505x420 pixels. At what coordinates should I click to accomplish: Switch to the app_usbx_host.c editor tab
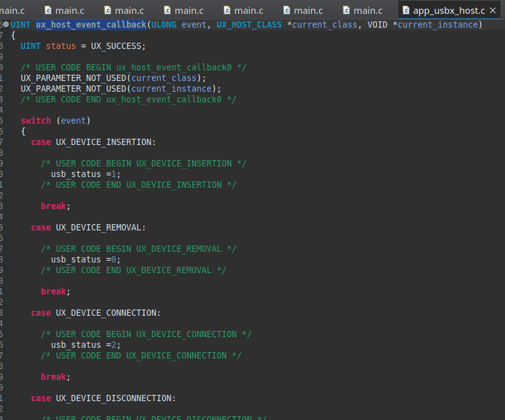pos(448,11)
